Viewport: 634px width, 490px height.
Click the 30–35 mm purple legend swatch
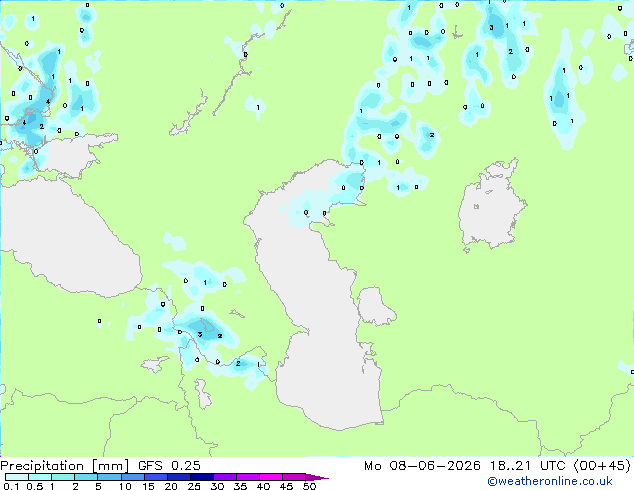224,477
